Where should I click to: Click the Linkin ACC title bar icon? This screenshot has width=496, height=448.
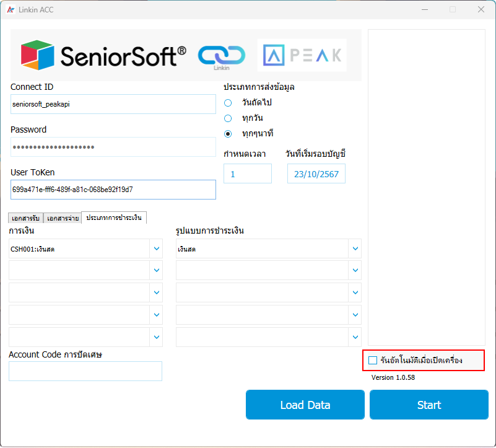[11, 10]
